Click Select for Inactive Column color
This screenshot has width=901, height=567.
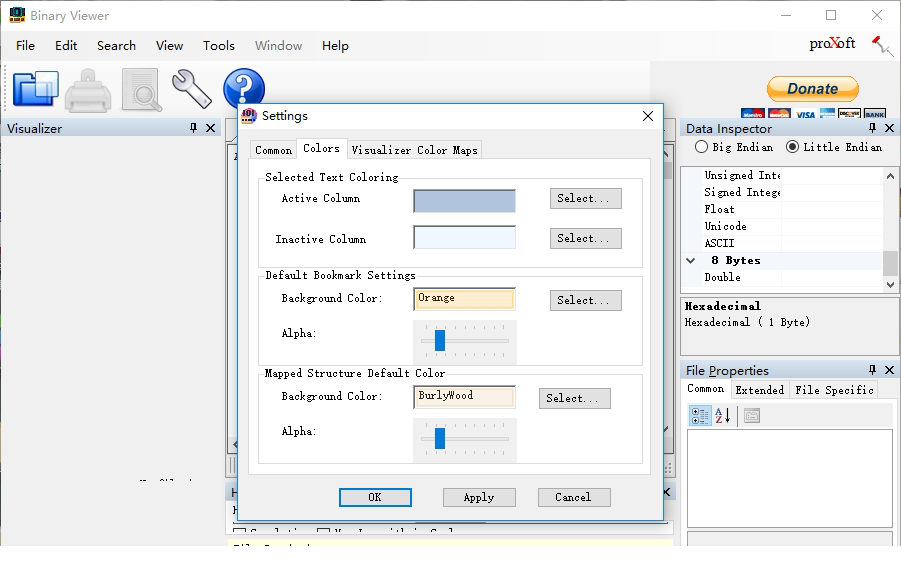[586, 238]
